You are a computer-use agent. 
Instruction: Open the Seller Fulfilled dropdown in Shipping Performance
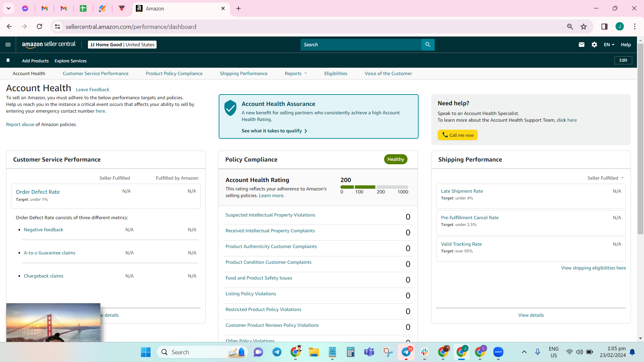point(605,178)
